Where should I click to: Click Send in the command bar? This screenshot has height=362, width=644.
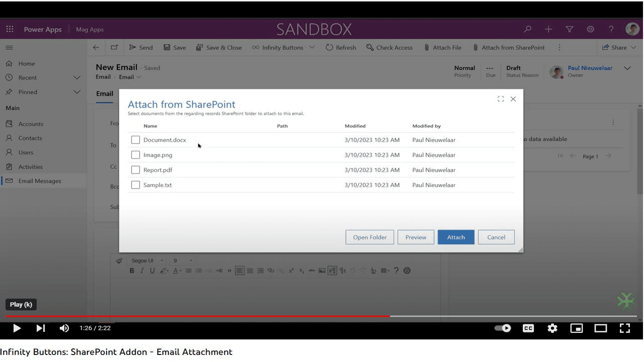[x=141, y=47]
